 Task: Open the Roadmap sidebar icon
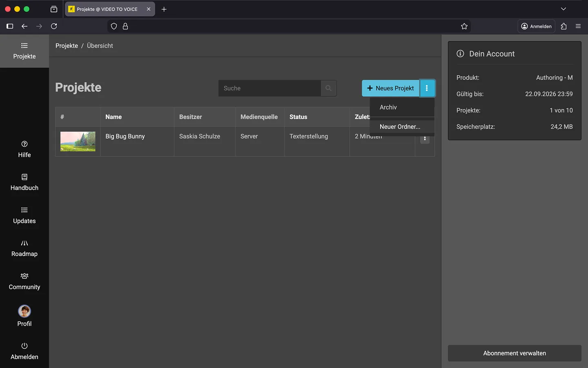[x=24, y=243]
